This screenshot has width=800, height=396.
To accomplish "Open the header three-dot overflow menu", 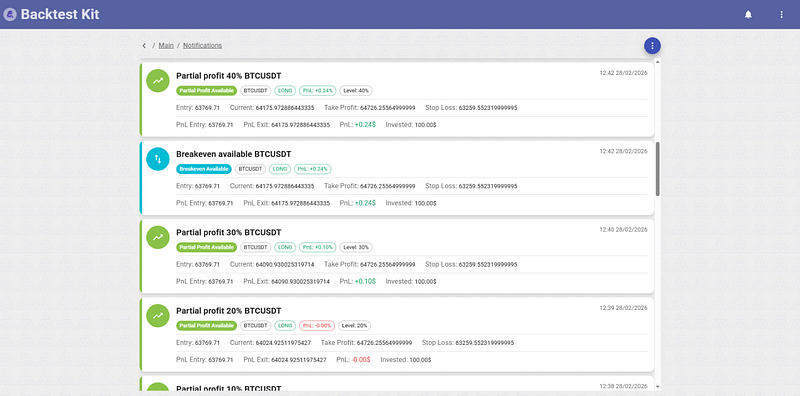I will click(x=781, y=15).
